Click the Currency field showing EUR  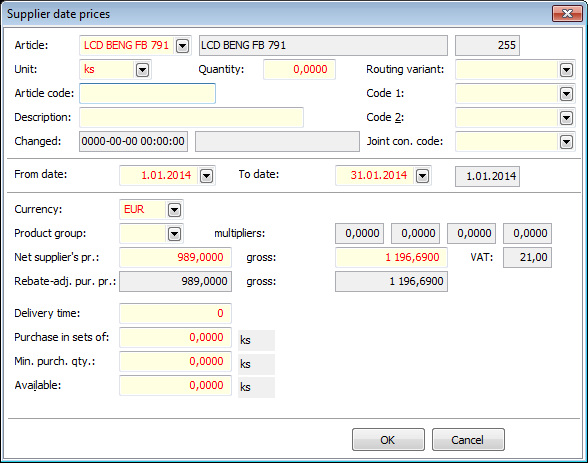pyautogui.click(x=143, y=209)
